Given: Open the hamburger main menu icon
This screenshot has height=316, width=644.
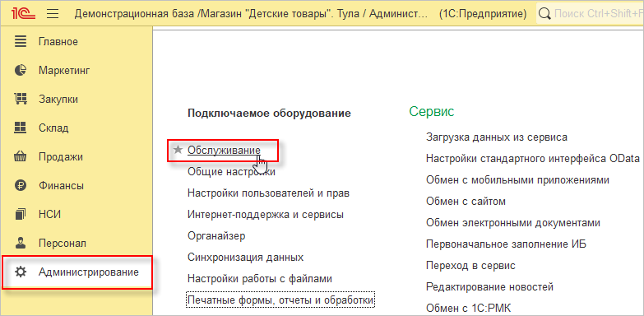Looking at the screenshot, I should tap(53, 14).
